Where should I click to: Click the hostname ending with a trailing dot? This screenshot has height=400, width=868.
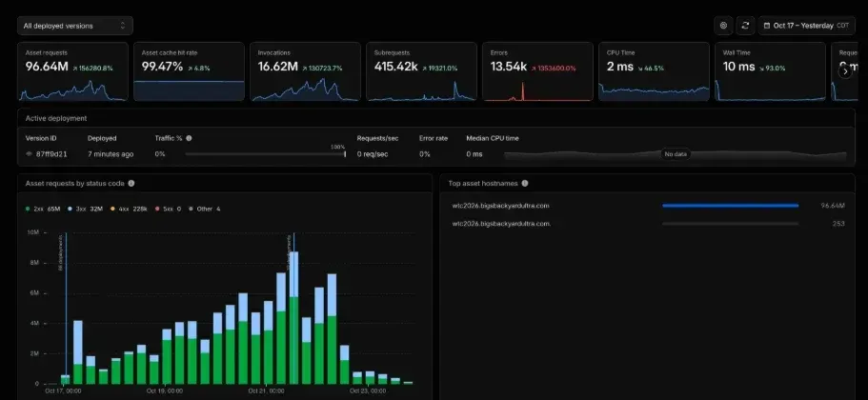point(501,224)
